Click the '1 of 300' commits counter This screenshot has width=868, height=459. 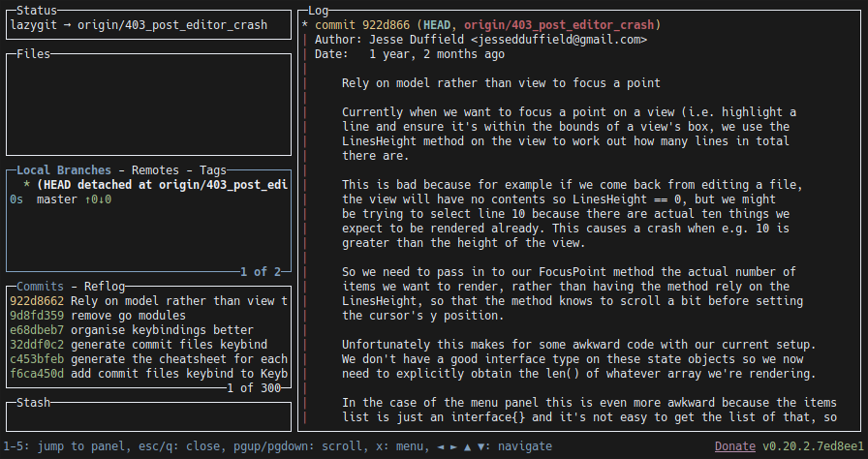pyautogui.click(x=254, y=387)
